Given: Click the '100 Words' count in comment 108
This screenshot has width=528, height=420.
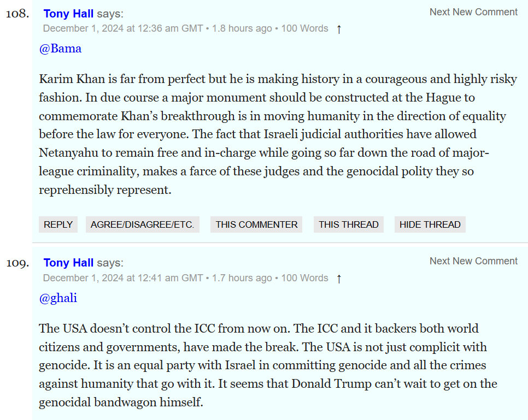Looking at the screenshot, I should coord(304,28).
